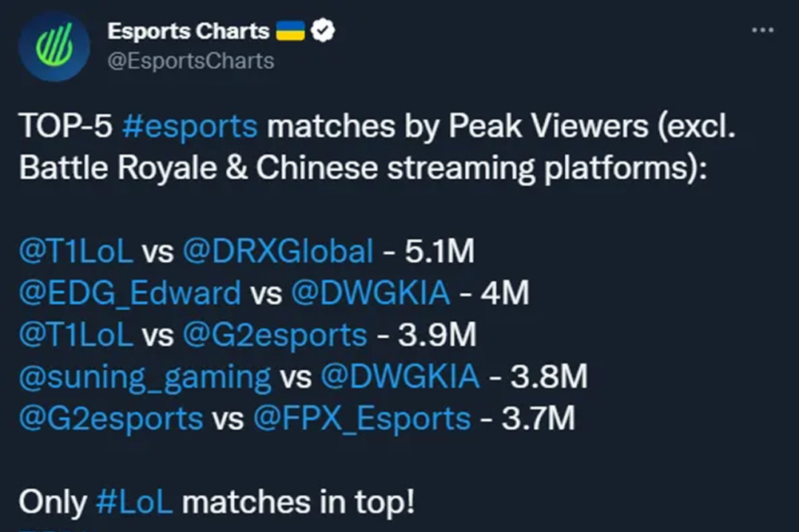Screen dimensions: 799x532
Task: Click @DWGKIA in the 4M match line
Action: 371,293
